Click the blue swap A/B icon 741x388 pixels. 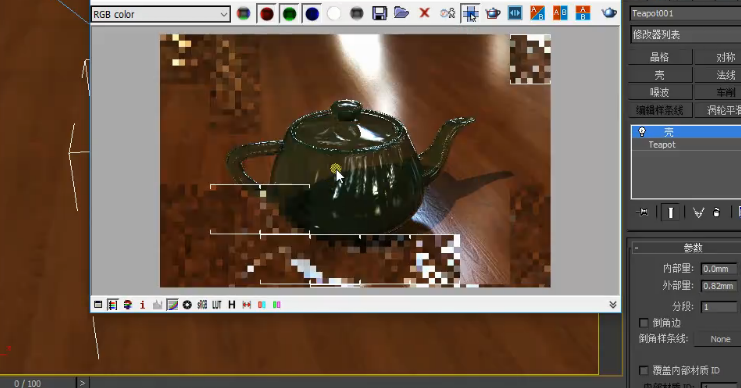(515, 13)
